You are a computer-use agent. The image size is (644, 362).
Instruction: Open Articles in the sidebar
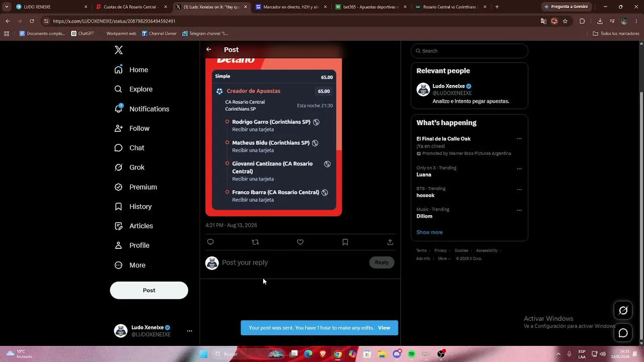(x=134, y=226)
